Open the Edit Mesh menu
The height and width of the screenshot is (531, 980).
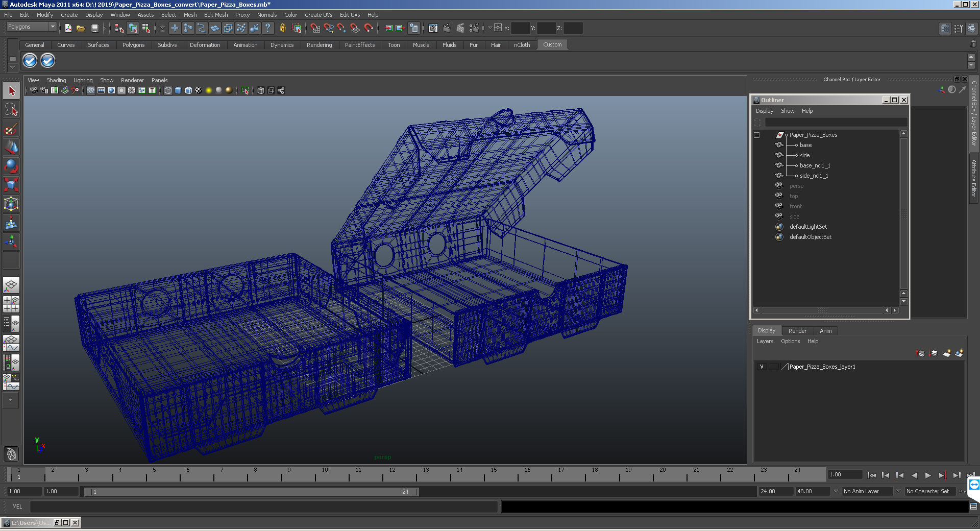click(216, 15)
